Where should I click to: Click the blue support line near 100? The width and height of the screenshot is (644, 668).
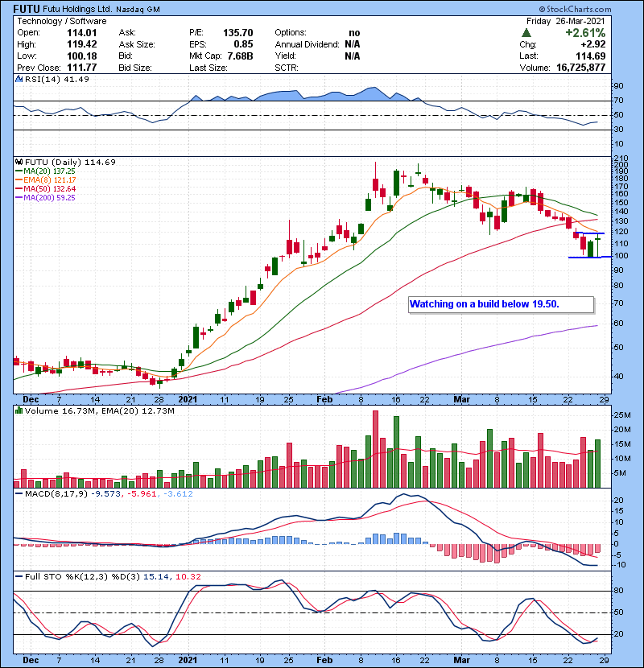pos(590,257)
